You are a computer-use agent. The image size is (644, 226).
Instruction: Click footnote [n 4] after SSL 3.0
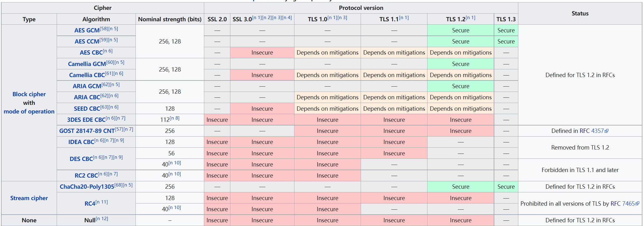[x=287, y=18]
